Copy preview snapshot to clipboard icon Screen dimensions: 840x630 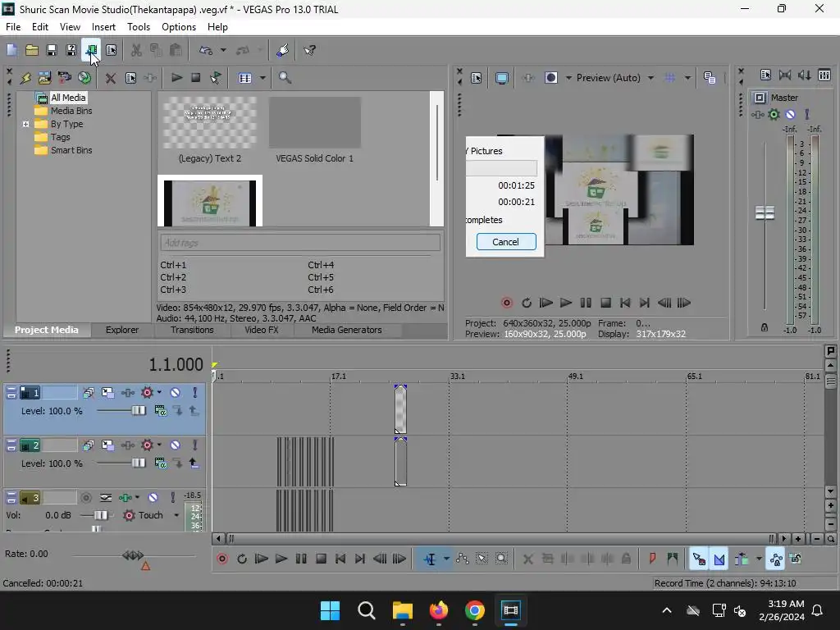pyautogui.click(x=710, y=78)
